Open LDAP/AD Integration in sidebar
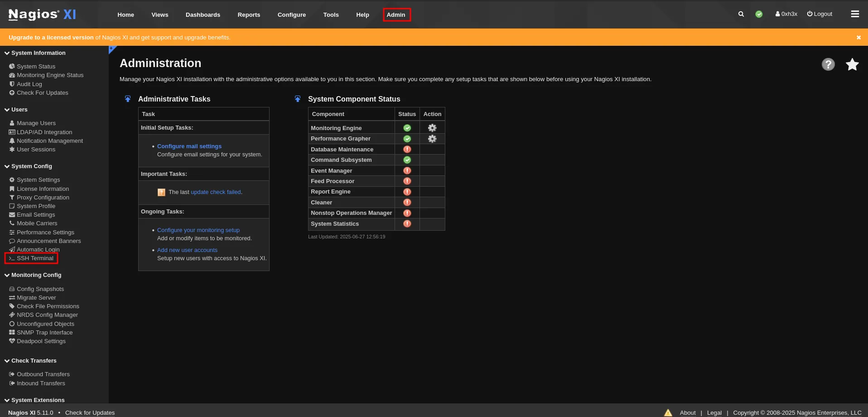The width and height of the screenshot is (868, 417). click(40, 132)
